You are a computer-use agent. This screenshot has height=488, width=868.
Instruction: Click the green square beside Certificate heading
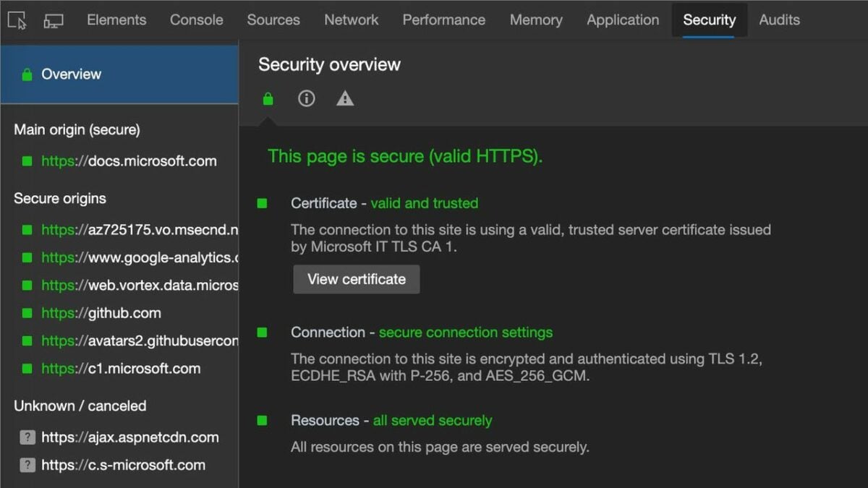(x=262, y=204)
